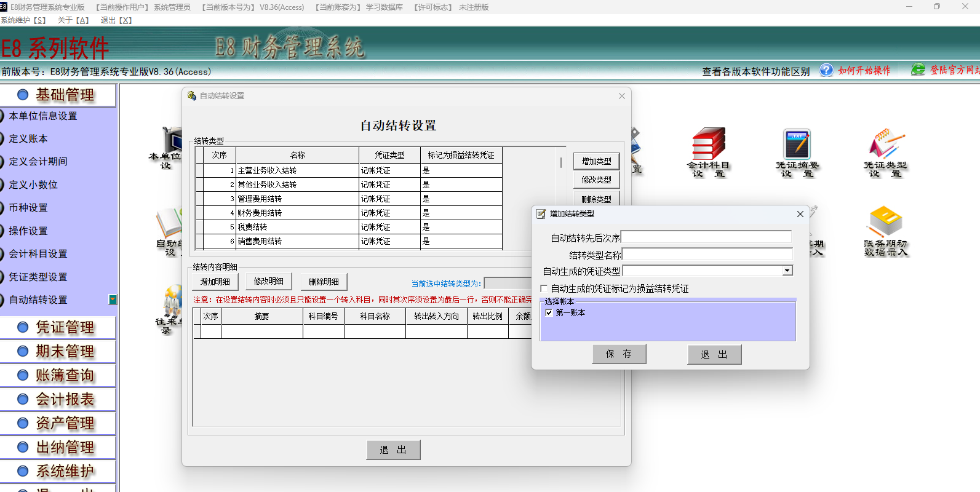Open the 系统维护 [S] menu

click(x=23, y=20)
